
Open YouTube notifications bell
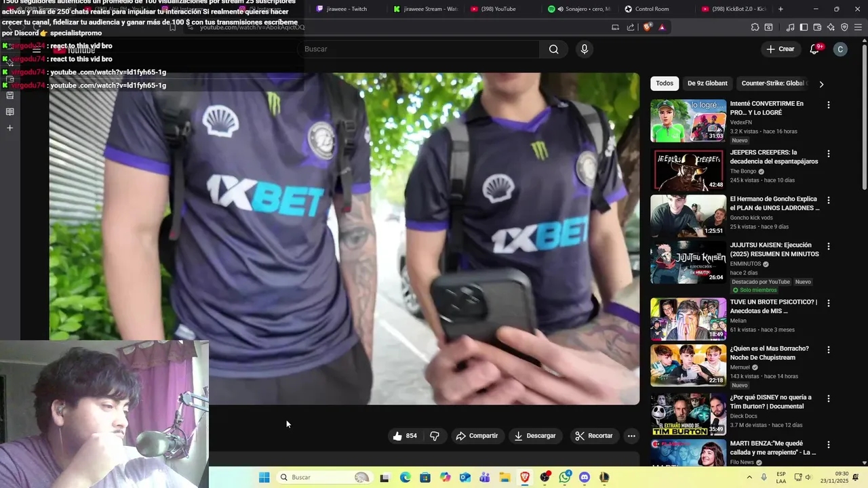[815, 49]
